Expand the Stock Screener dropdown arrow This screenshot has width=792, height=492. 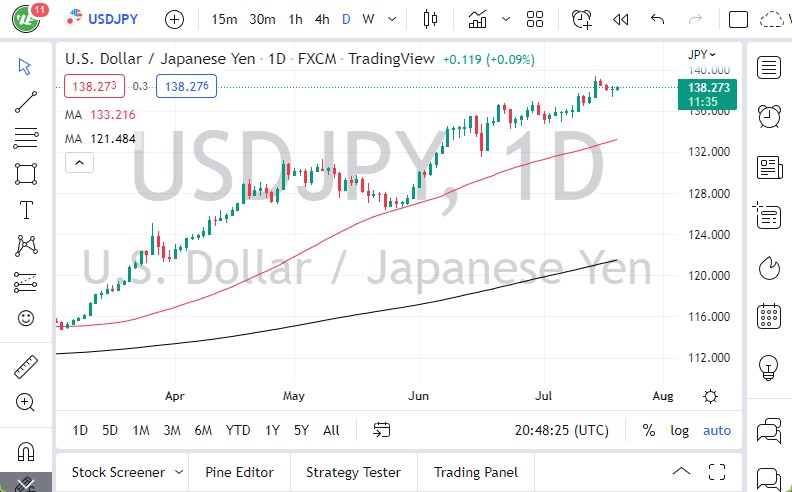tap(179, 472)
